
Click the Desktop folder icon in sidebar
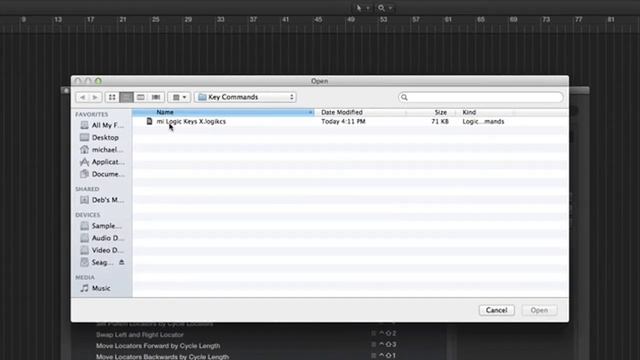click(84, 137)
